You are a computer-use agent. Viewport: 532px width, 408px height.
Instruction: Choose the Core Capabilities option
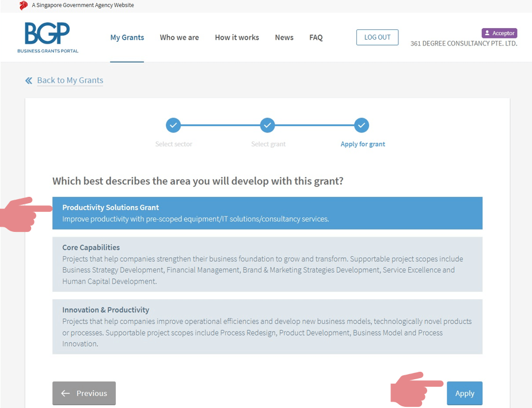(x=267, y=264)
